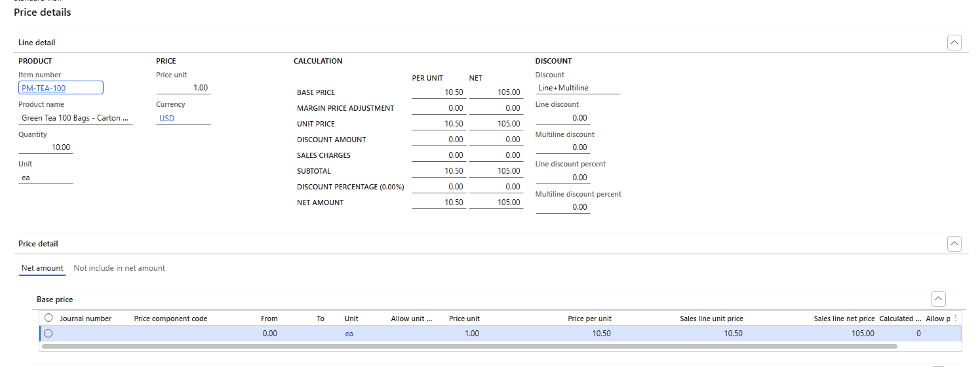Image resolution: width=980 pixels, height=367 pixels.
Task: Click the Quantity field showing 10.00
Action: 46,147
